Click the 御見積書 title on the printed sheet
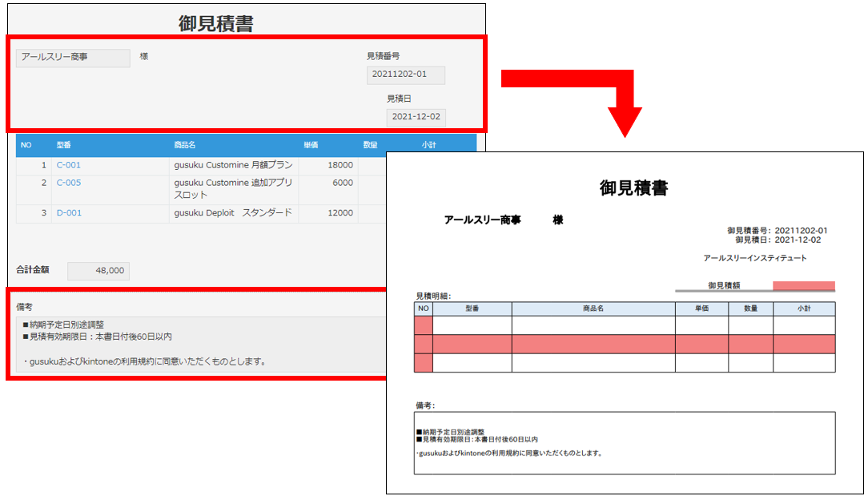 click(x=634, y=187)
